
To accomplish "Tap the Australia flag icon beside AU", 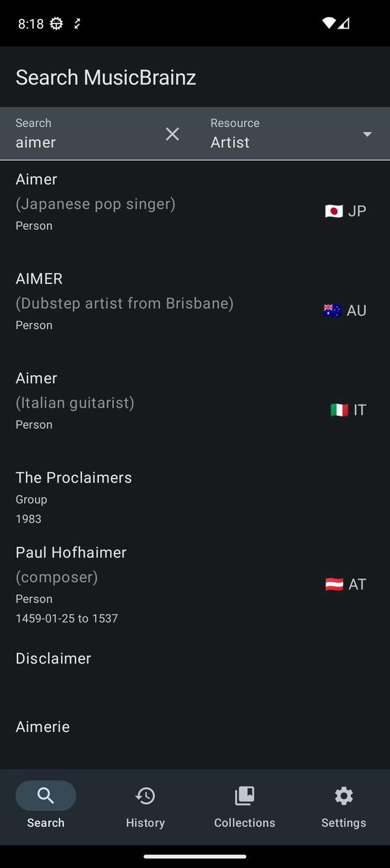I will coord(333,311).
